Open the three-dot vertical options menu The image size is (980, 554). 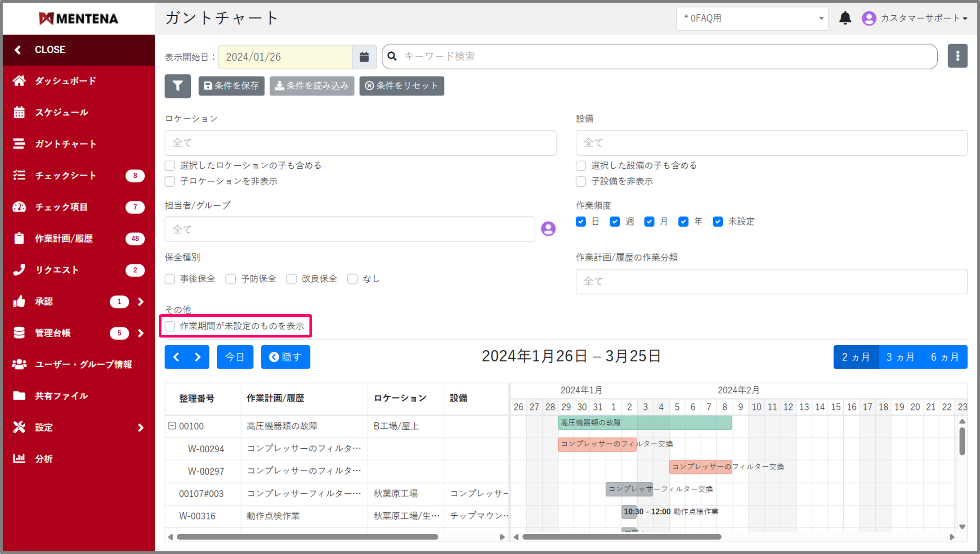click(x=957, y=56)
